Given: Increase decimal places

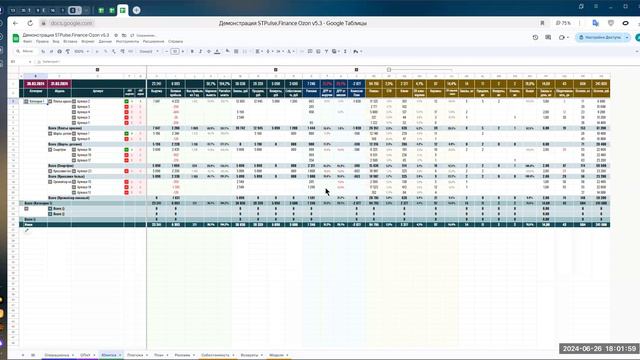Looking at the screenshot, I should coord(122,51).
